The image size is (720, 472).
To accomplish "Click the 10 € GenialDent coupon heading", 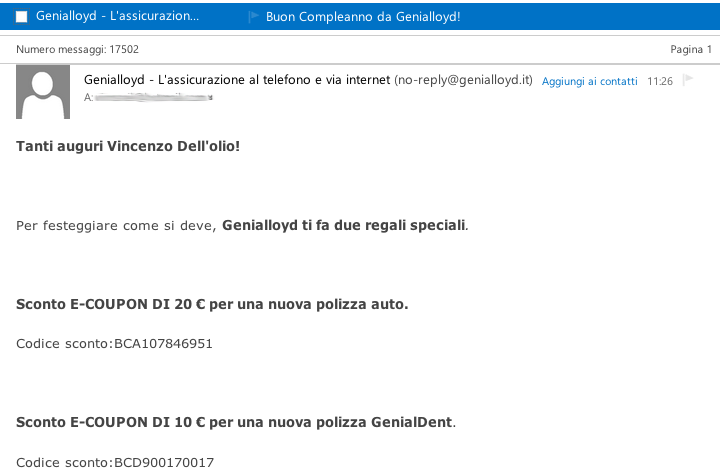I will [x=236, y=422].
